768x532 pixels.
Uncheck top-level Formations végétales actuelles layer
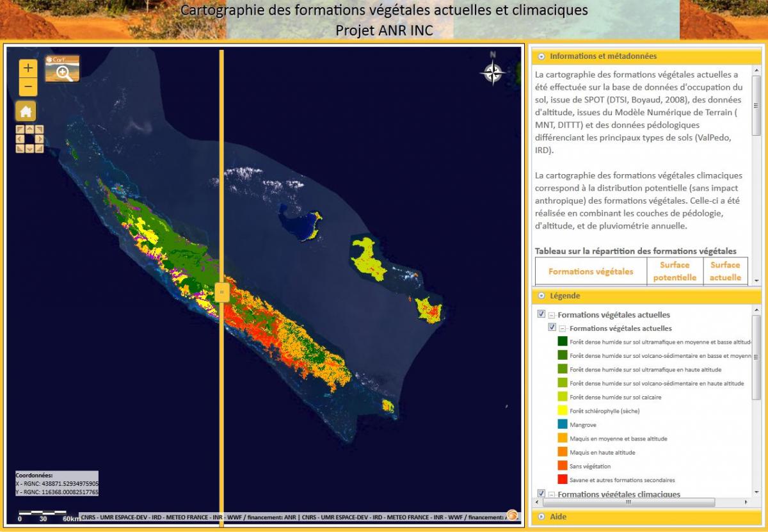(541, 314)
